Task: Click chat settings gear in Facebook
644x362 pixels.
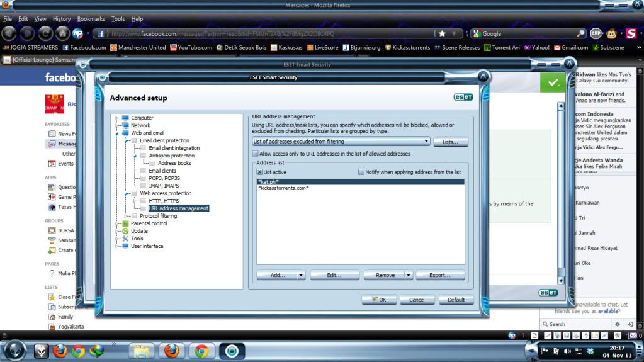Action: pyautogui.click(x=618, y=324)
